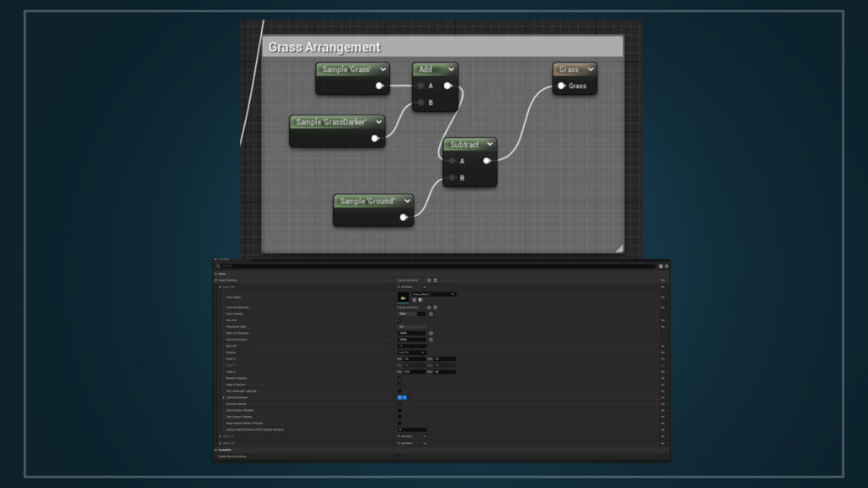Click the settings gear in details panel
Screen dimensions: 868x488
(666, 266)
